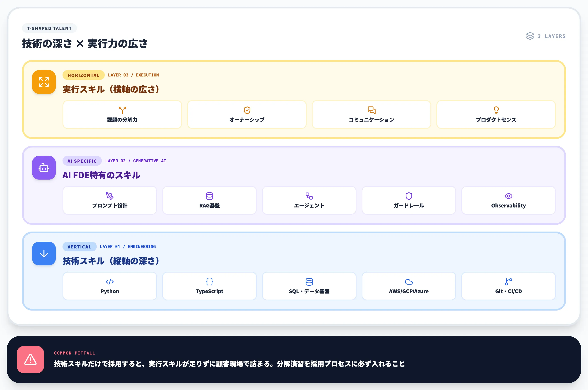Click the orange expand-arrows icon tile
Image resolution: width=588 pixels, height=390 pixels.
tap(44, 82)
